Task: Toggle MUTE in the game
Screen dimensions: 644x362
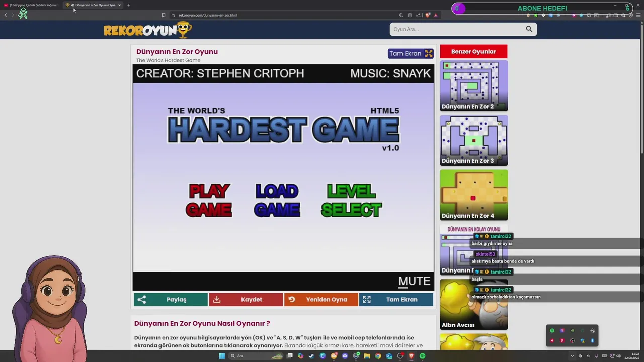Action: (x=415, y=281)
